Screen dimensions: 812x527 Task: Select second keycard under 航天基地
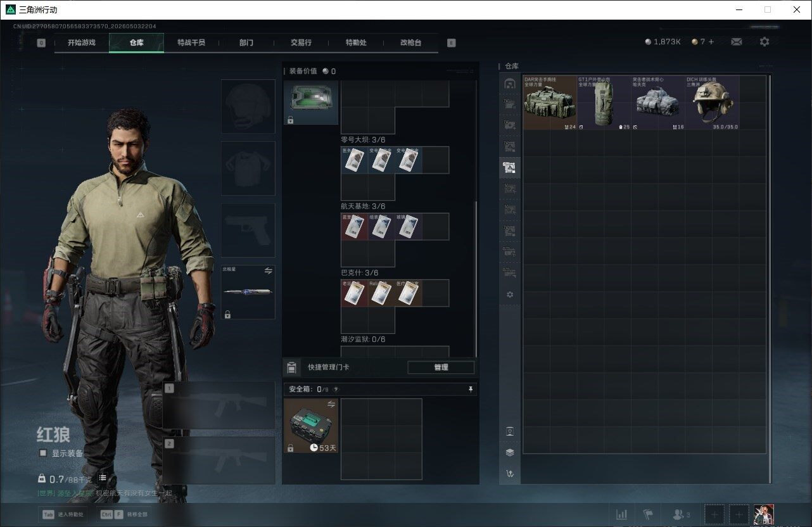point(381,227)
